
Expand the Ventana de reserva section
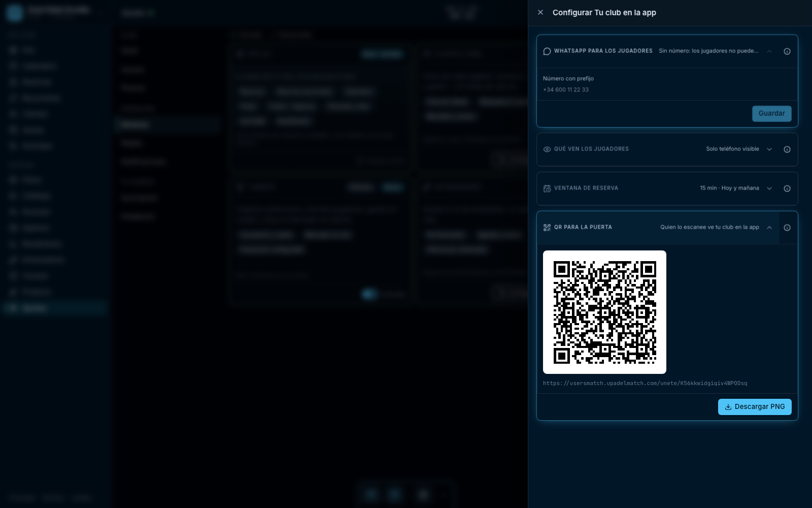pos(769,188)
